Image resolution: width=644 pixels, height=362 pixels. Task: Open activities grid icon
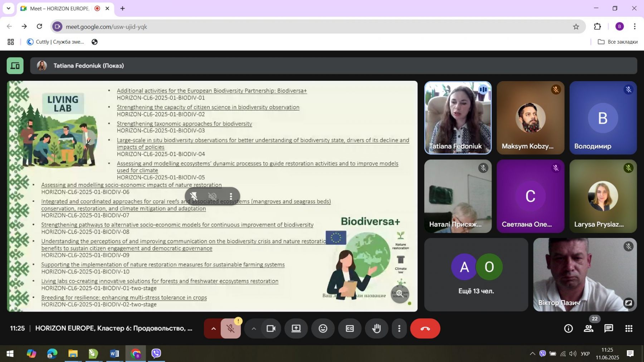(x=629, y=328)
